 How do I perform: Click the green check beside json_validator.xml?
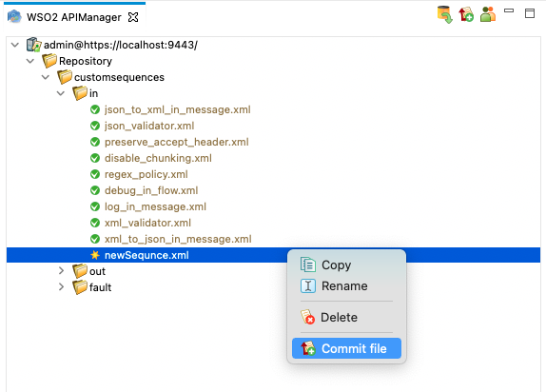tap(95, 126)
